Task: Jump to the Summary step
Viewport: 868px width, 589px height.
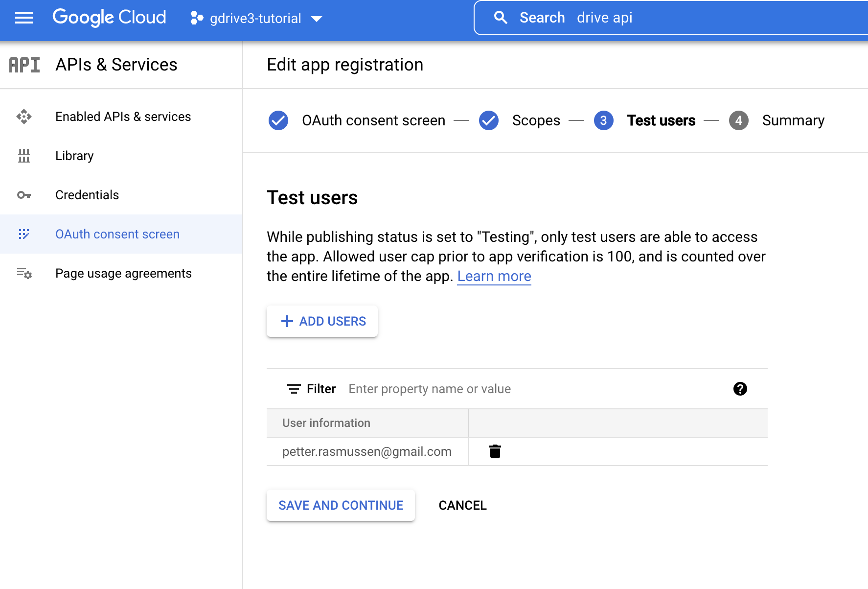Action: pos(793,120)
